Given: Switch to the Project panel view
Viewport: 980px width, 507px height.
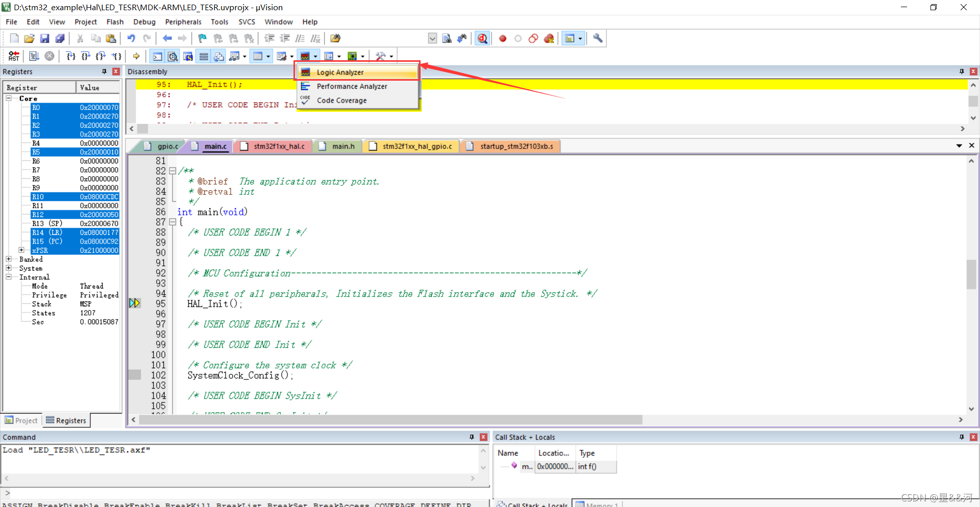Looking at the screenshot, I should click(21, 420).
